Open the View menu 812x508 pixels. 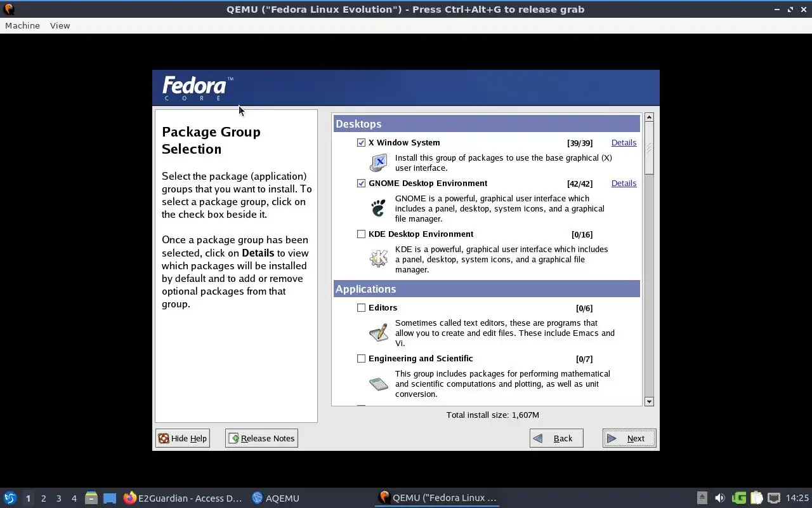click(x=60, y=25)
